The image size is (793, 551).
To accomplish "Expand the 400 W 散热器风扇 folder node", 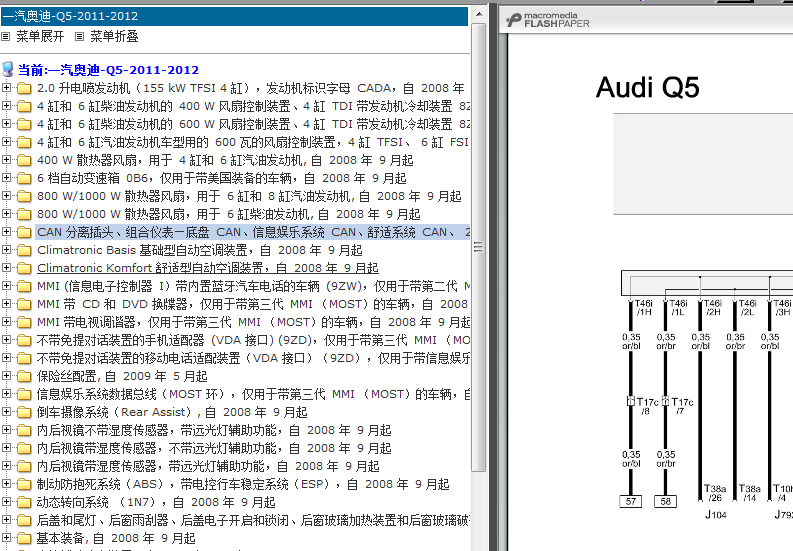I will point(6,160).
